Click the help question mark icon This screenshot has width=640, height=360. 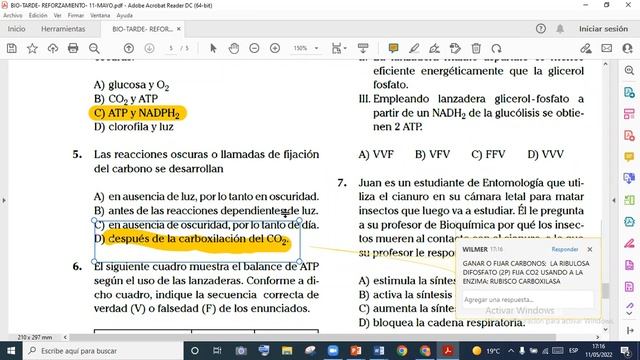coord(541,29)
